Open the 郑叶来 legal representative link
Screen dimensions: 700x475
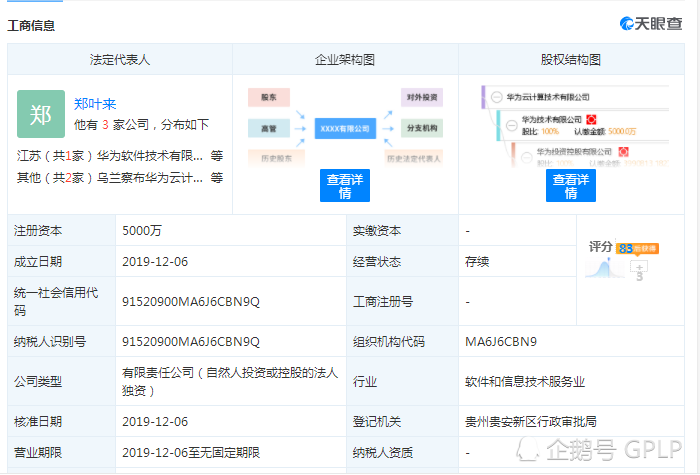click(95, 104)
